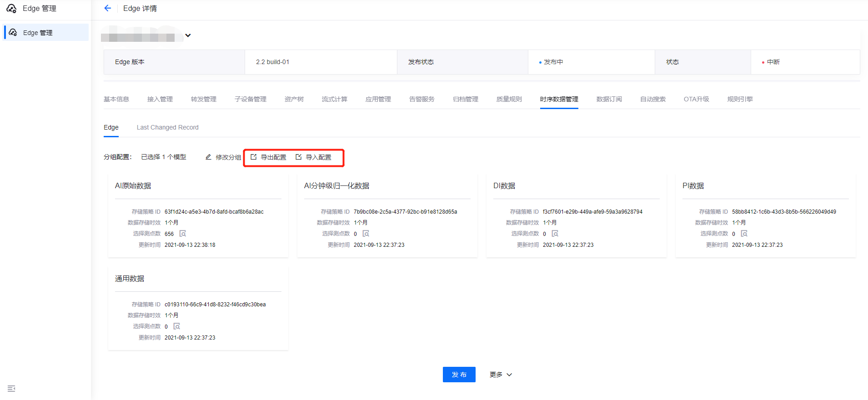Switch to 基本信息 tab

116,99
